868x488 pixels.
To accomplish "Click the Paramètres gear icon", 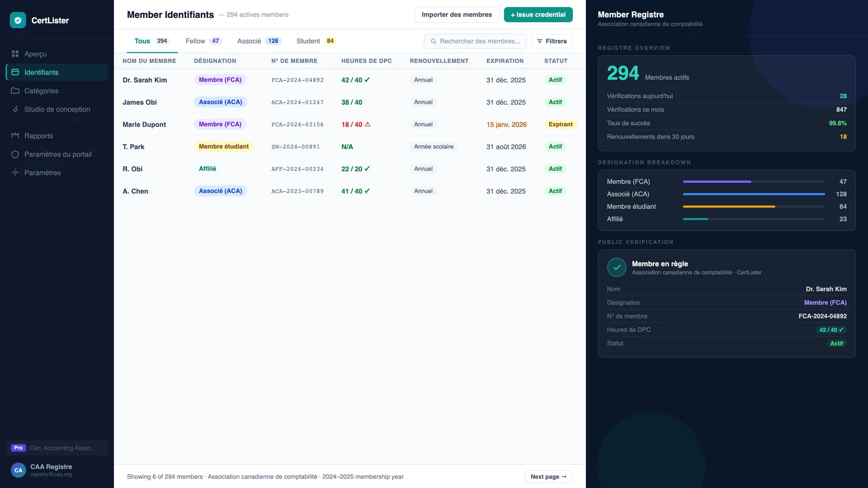I will pos(15,172).
